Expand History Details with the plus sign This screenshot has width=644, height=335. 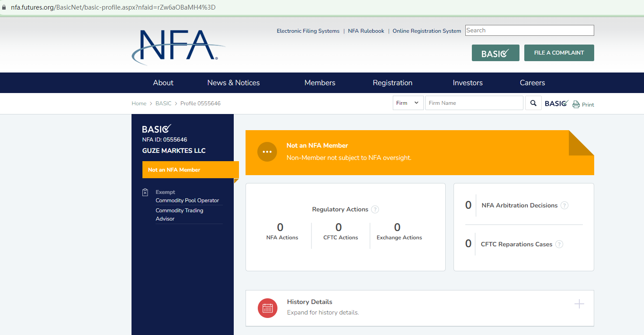(x=579, y=304)
